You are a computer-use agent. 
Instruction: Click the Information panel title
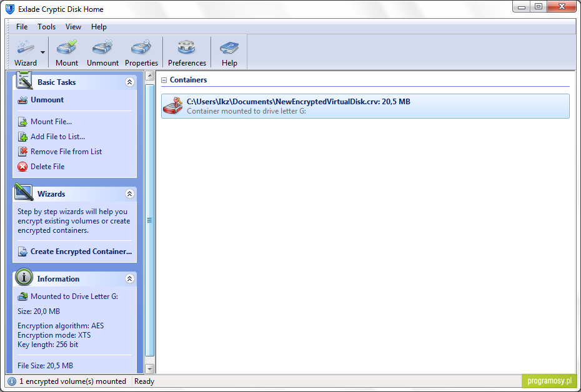[58, 279]
